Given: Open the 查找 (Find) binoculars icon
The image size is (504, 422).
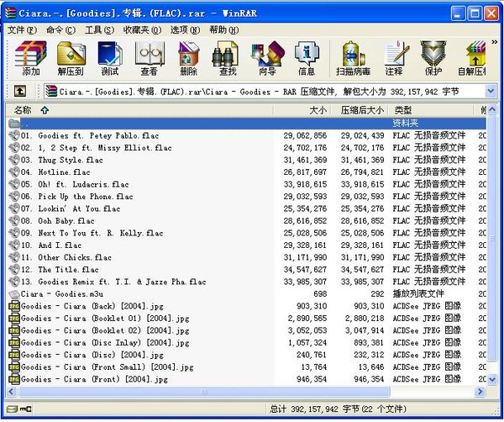Looking at the screenshot, I should 228,57.
